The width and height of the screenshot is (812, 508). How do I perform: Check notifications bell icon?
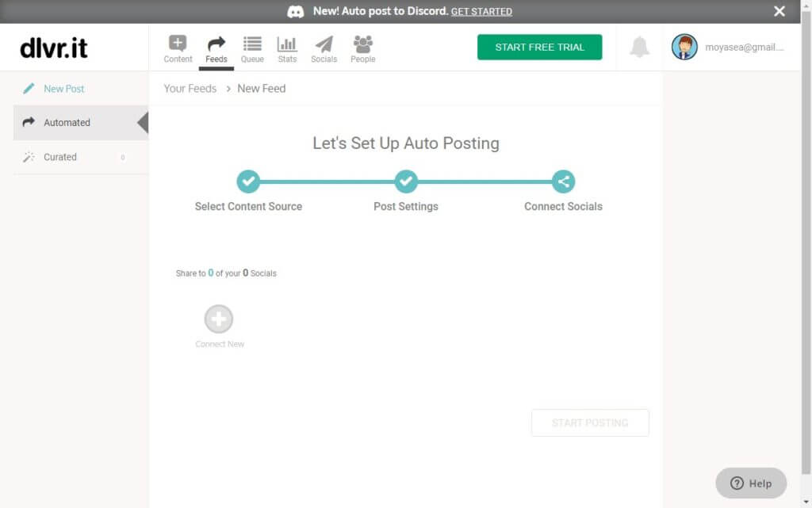[x=638, y=48]
